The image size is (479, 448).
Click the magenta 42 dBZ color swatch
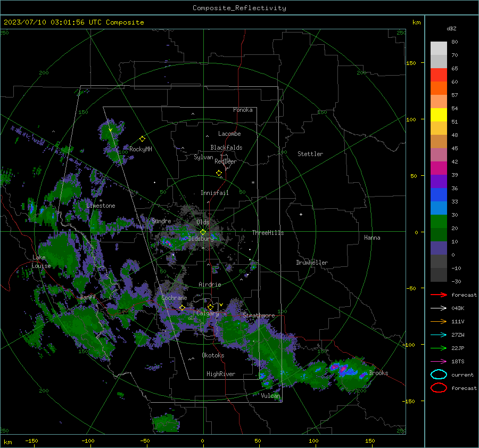(x=439, y=168)
